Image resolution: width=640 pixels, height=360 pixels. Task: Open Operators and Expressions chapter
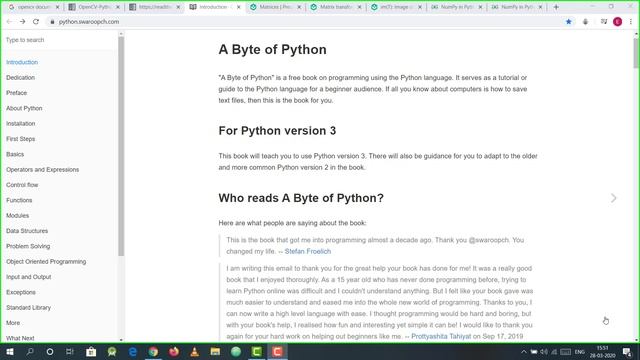pos(42,169)
